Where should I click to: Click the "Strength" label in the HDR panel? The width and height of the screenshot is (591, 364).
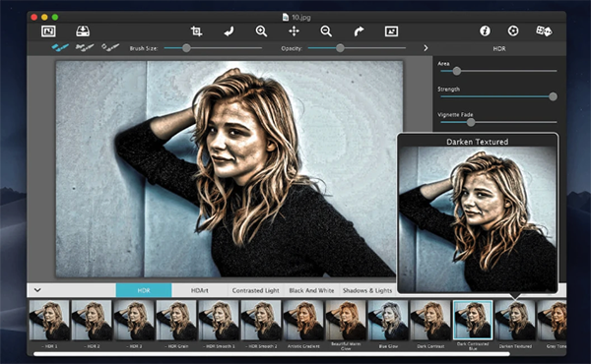click(448, 90)
